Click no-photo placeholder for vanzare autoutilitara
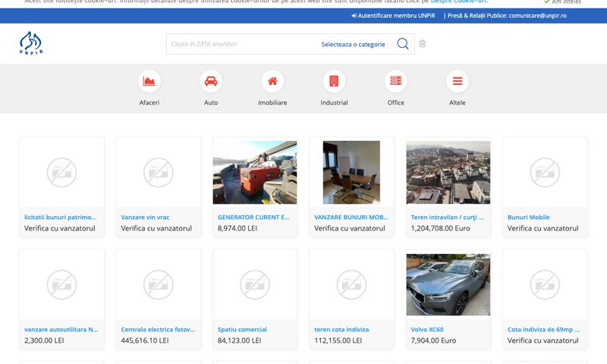This screenshot has height=364, width=607. pyautogui.click(x=61, y=284)
